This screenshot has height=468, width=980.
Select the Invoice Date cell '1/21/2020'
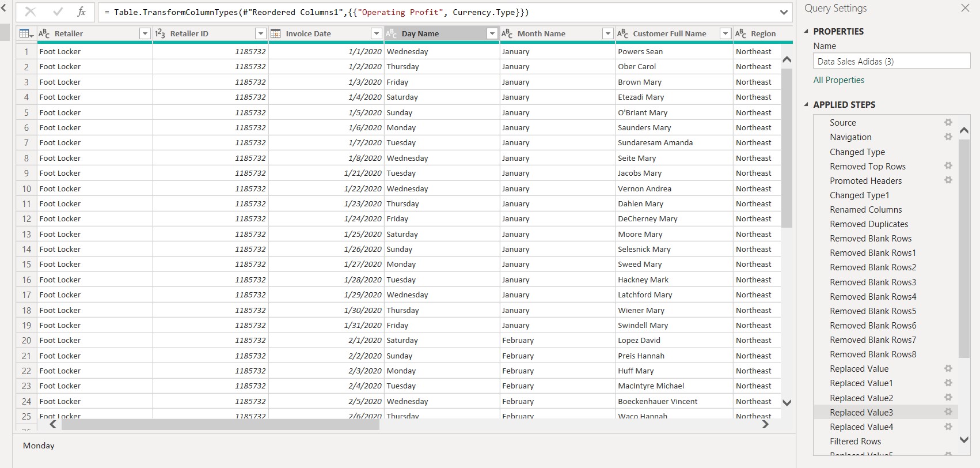326,173
